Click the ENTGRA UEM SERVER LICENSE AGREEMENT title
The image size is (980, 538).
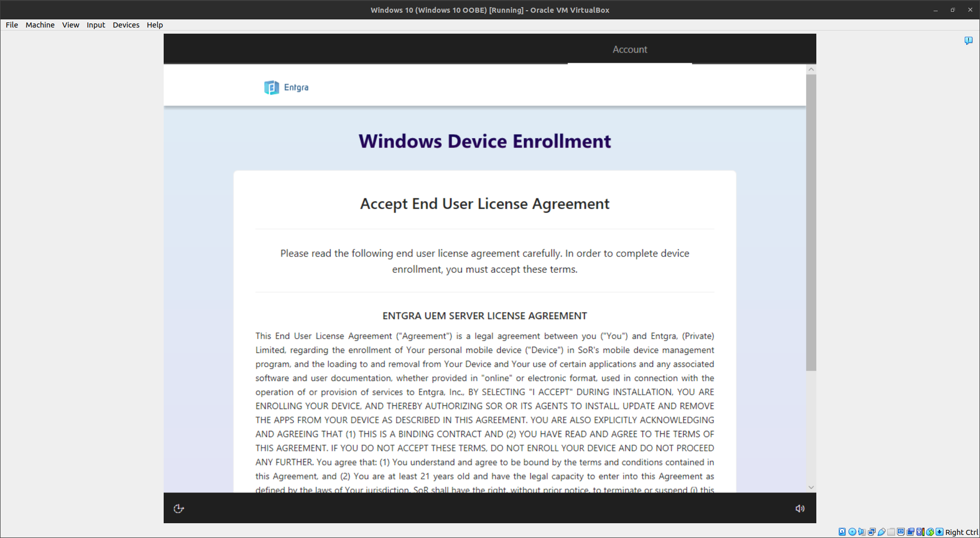coord(485,316)
